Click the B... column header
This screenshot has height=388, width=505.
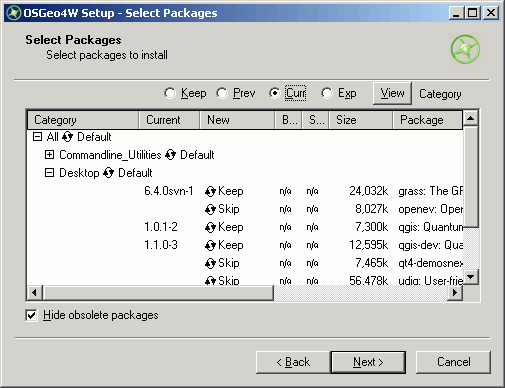tap(288, 120)
